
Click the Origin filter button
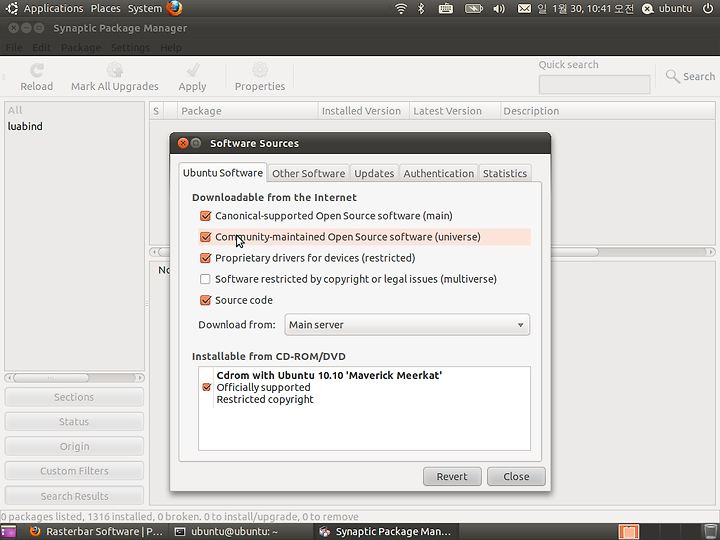(x=74, y=446)
